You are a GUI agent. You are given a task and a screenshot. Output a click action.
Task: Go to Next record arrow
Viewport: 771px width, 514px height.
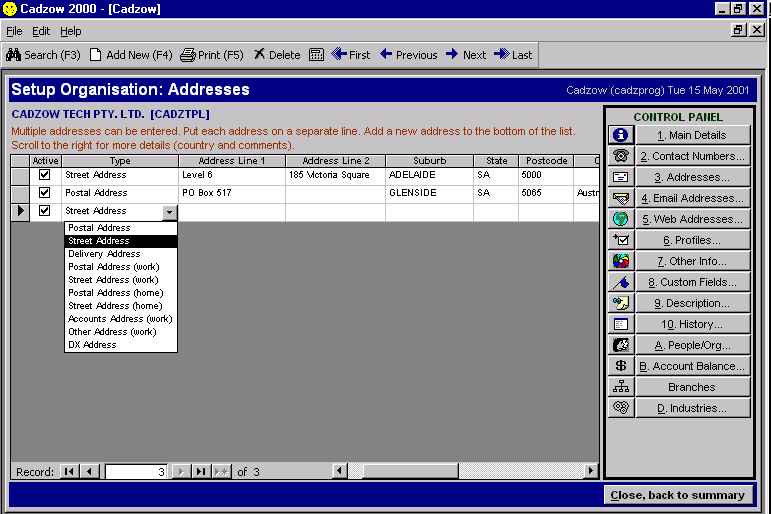click(x=452, y=54)
